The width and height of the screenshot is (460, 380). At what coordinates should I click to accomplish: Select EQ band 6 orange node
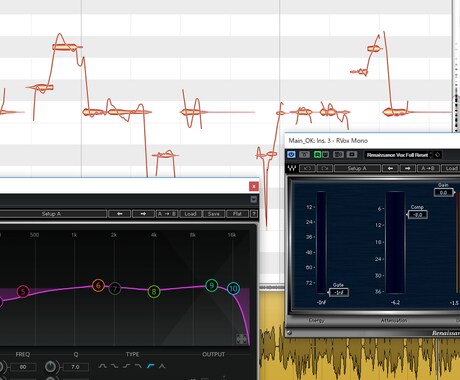(98, 285)
